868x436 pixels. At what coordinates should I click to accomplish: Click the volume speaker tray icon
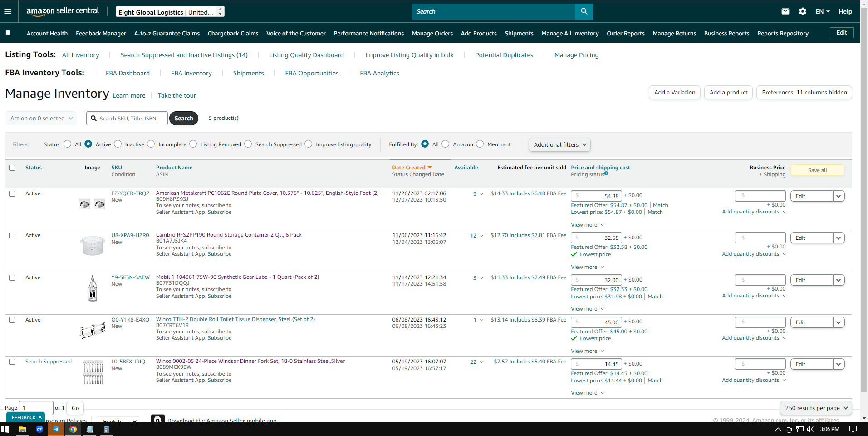[810, 429]
